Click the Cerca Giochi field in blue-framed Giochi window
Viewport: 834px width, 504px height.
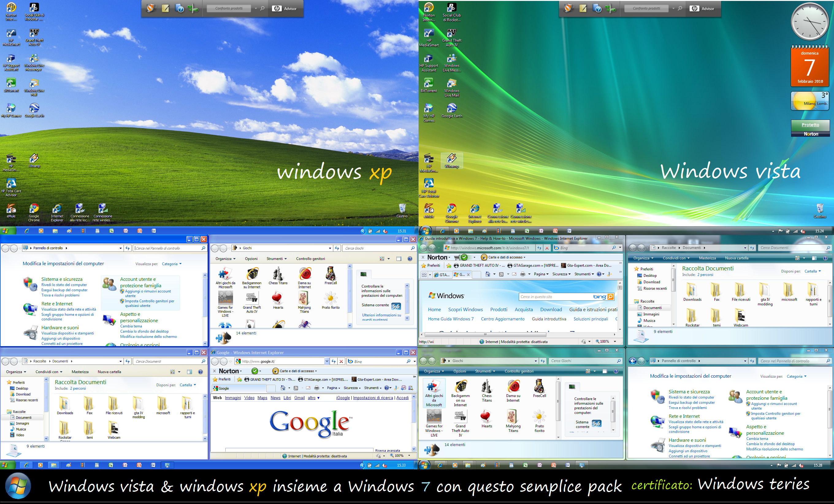coord(379,248)
